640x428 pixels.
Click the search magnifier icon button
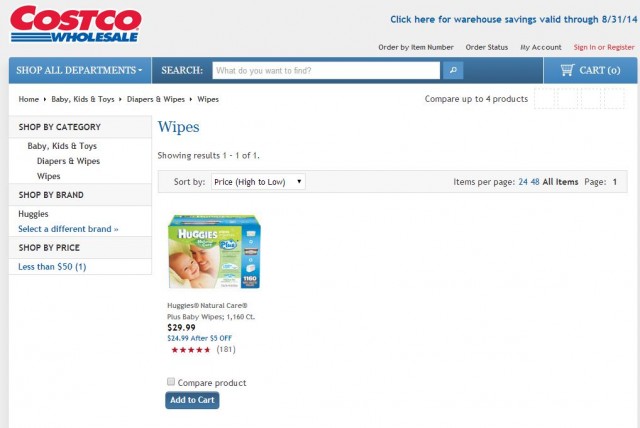453,71
